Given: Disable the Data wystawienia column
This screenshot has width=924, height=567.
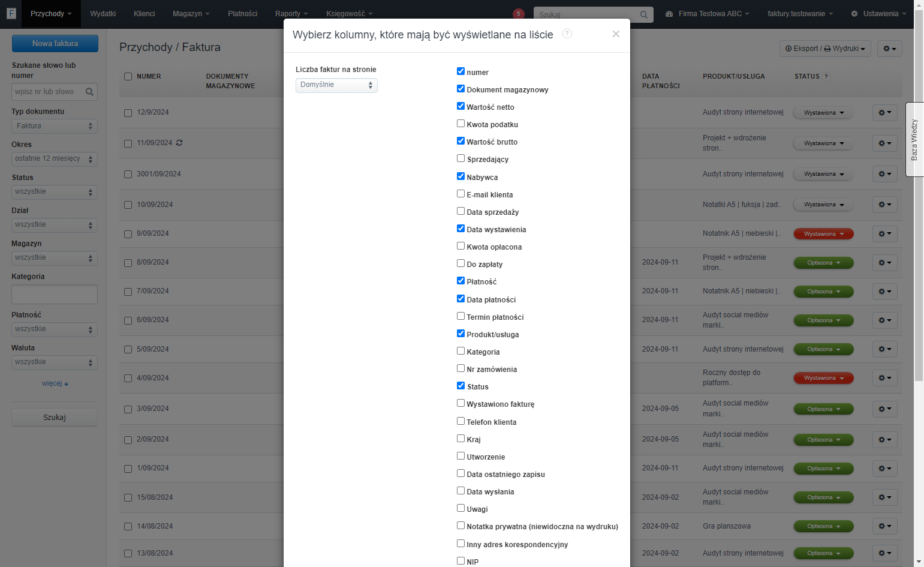Looking at the screenshot, I should pos(461,229).
